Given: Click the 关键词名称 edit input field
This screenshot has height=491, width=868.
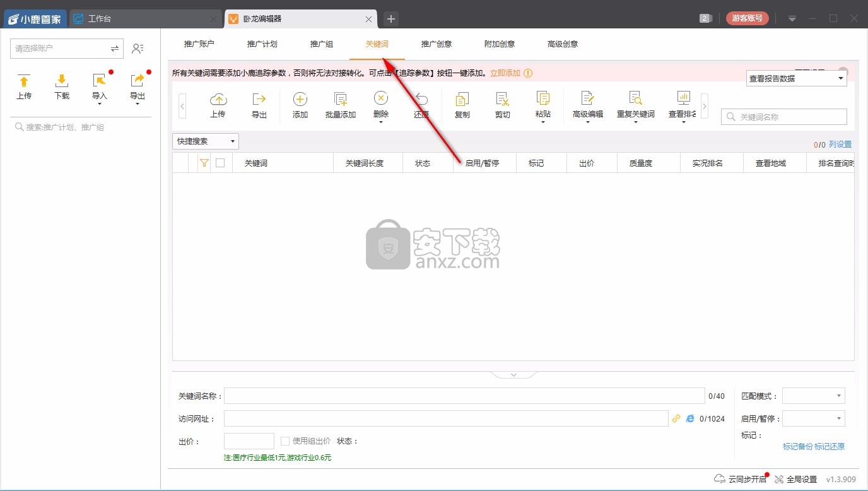Looking at the screenshot, I should (x=464, y=396).
